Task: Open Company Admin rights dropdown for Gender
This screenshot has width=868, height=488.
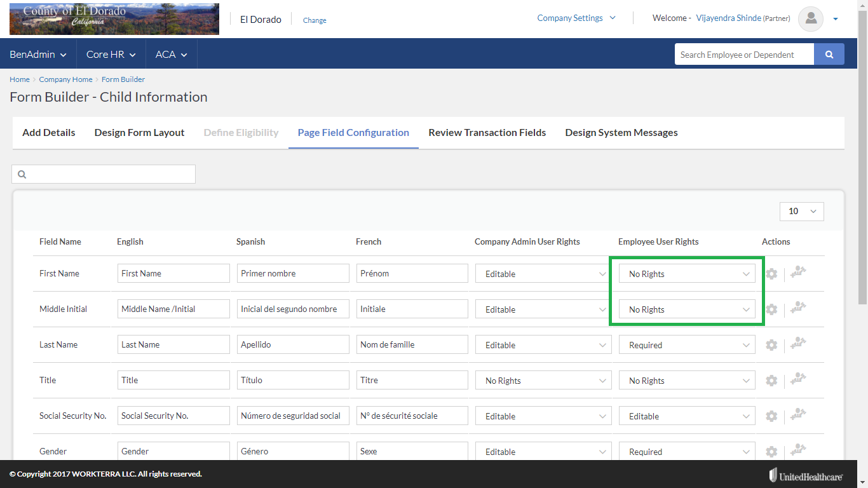Action: [x=544, y=452]
